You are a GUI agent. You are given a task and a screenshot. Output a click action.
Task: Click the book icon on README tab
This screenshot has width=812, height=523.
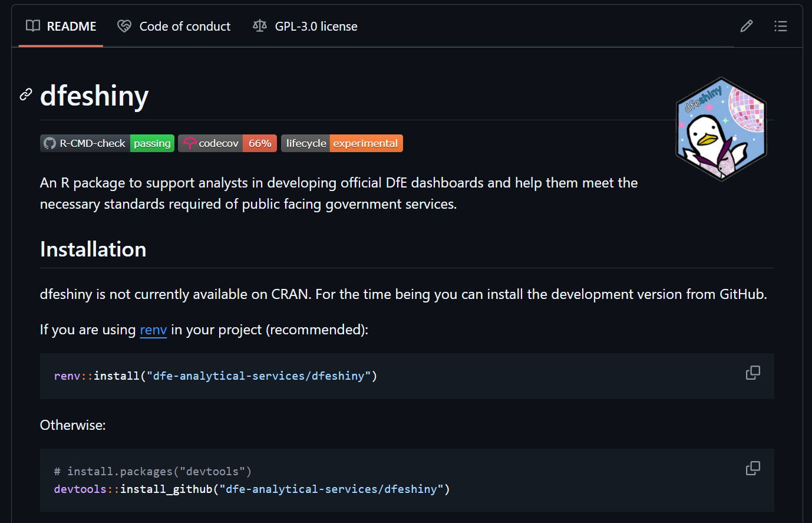[x=33, y=26]
